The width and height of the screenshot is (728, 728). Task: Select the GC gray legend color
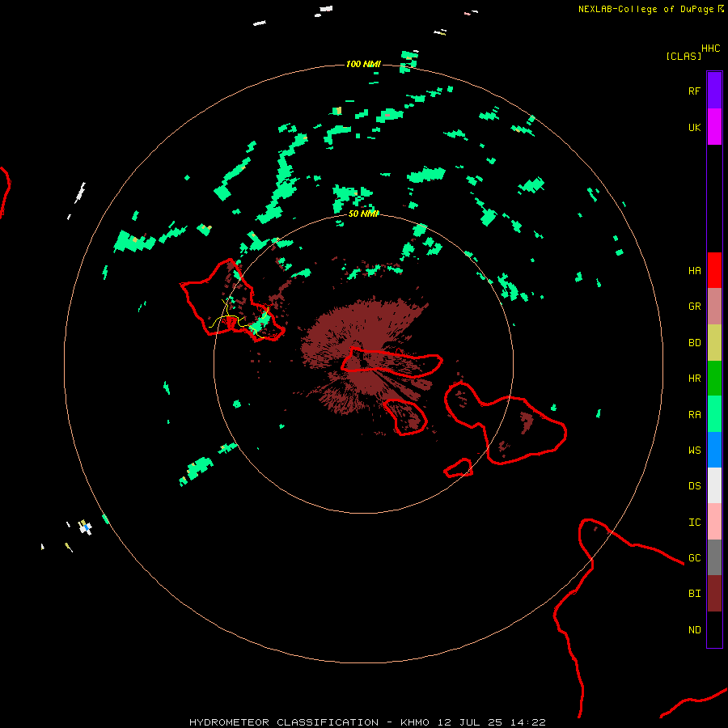point(714,557)
